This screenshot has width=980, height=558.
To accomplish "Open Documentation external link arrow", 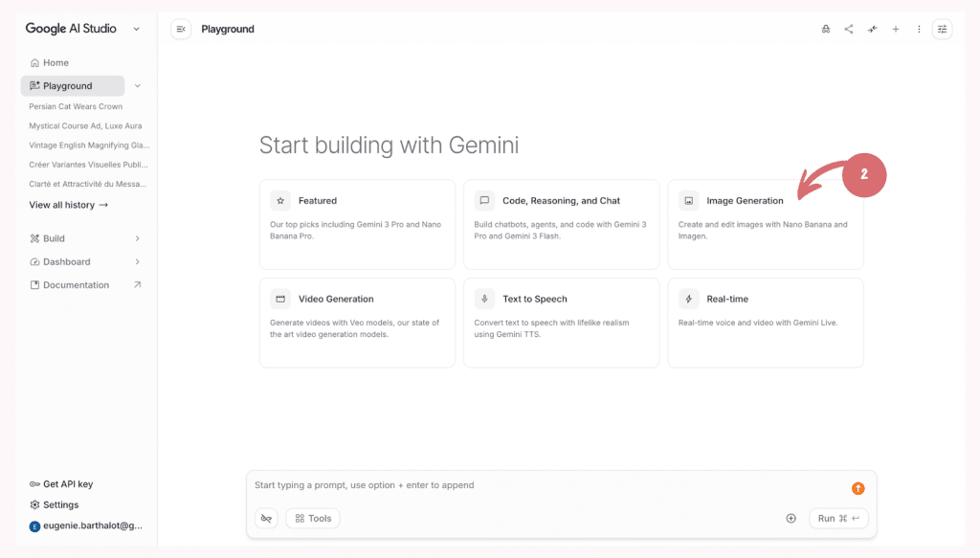I will (x=138, y=285).
